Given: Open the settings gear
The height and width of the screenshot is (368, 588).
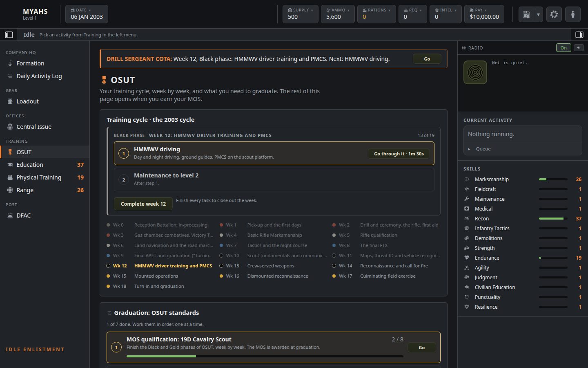Looking at the screenshot, I should [x=554, y=14].
